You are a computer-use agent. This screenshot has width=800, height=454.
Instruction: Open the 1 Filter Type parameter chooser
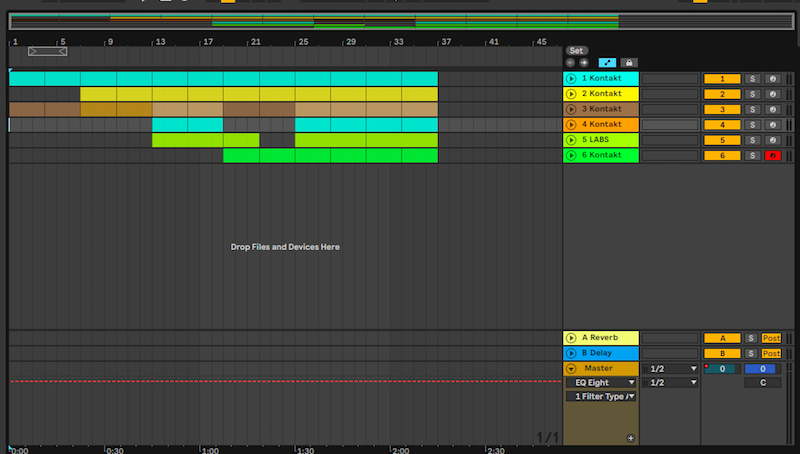click(x=601, y=396)
